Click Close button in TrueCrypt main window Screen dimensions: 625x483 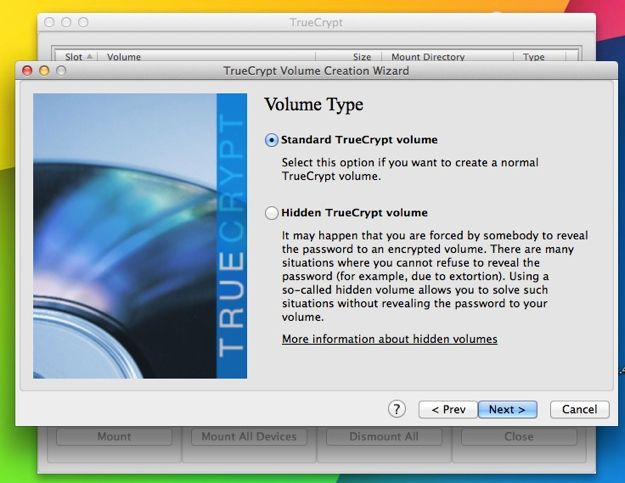click(x=519, y=437)
